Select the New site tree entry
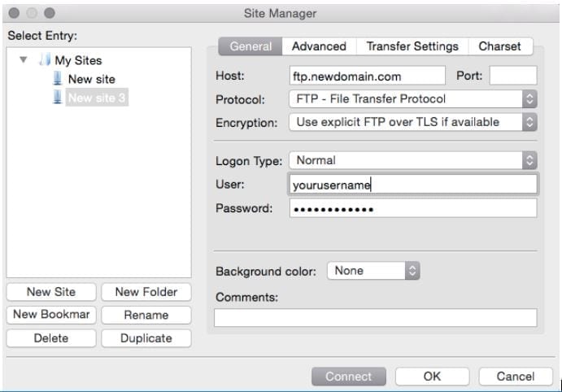 point(91,79)
